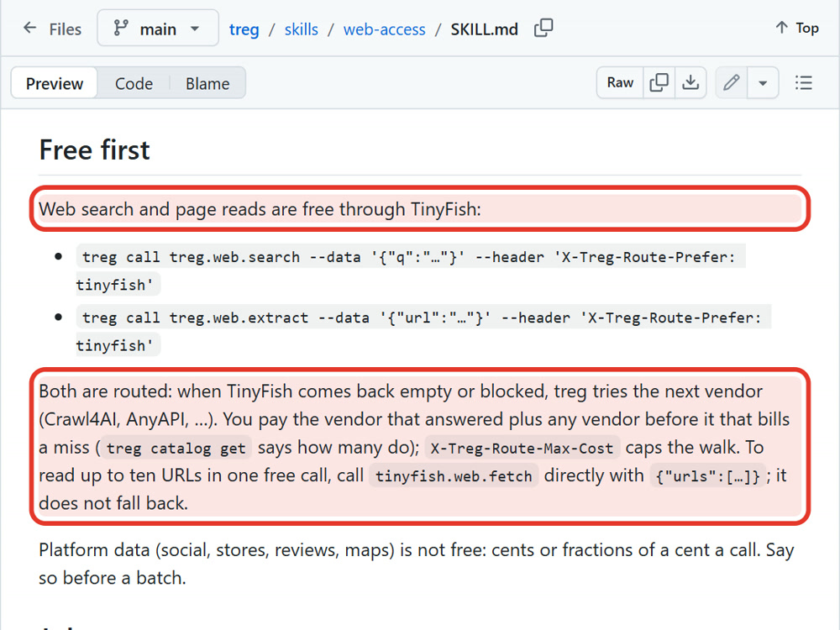Image resolution: width=840 pixels, height=630 pixels.
Task: Copy raw file contents icon
Action: (x=659, y=82)
